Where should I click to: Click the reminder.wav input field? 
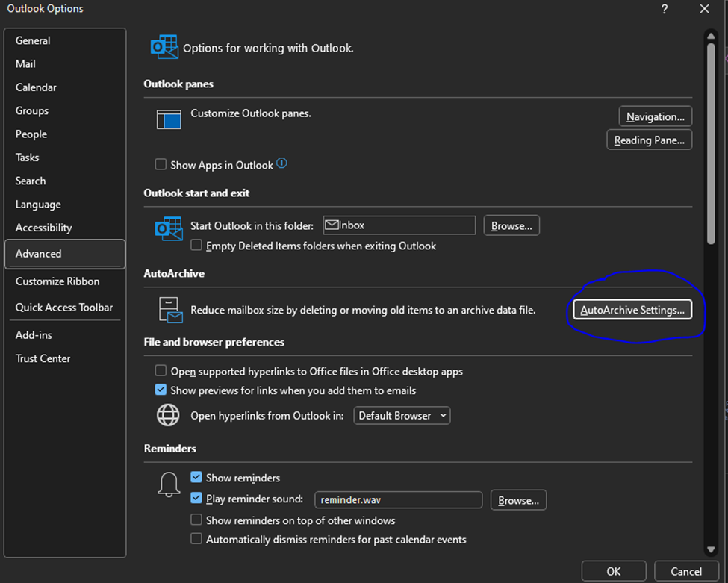[x=398, y=499]
